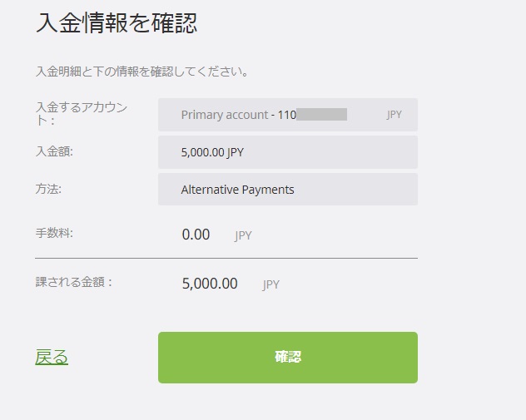This screenshot has width=526, height=420.
Task: Go back via the 戻る link
Action: point(52,358)
